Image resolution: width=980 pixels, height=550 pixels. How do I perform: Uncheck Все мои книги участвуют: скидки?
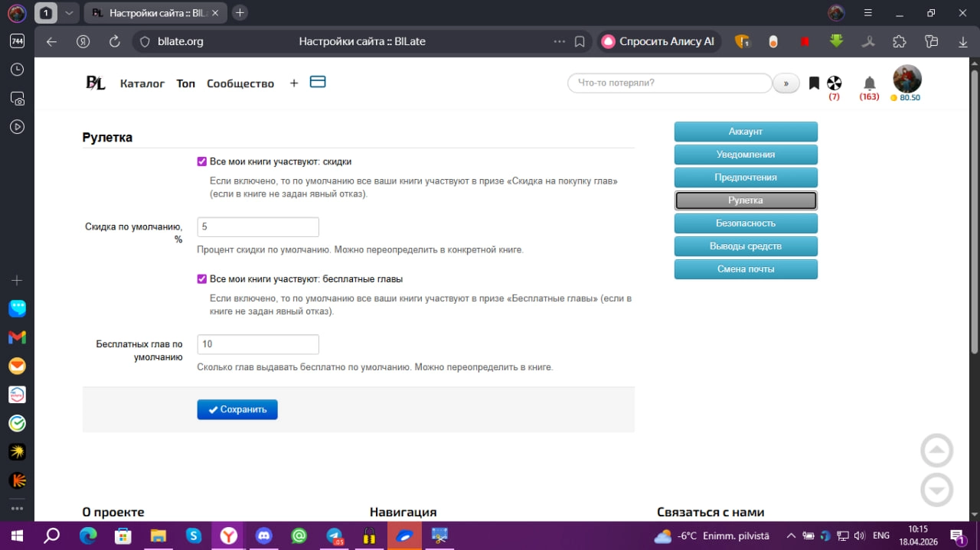(202, 161)
